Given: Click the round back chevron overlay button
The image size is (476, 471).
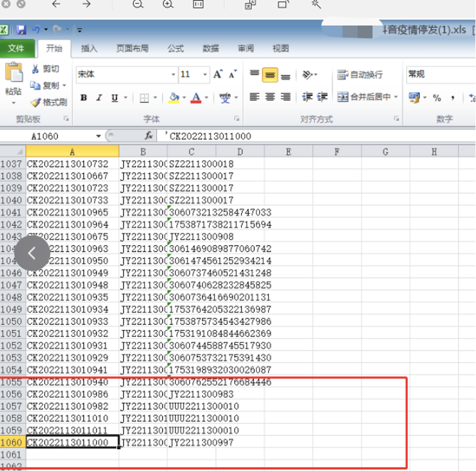Looking at the screenshot, I should [x=32, y=253].
